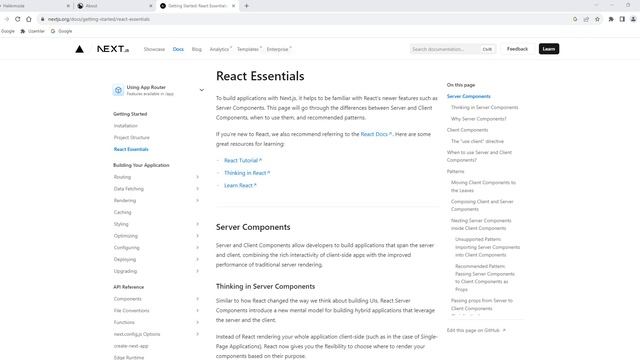Click the share page icon in address bar

[x=587, y=19]
